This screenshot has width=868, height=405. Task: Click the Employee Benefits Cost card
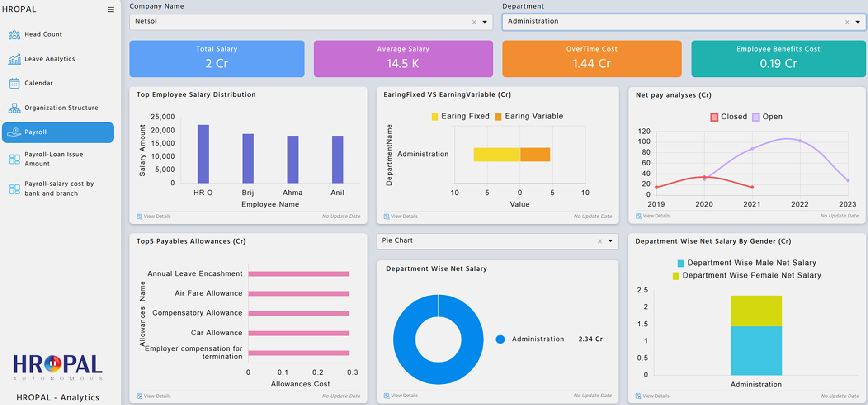[x=778, y=59]
